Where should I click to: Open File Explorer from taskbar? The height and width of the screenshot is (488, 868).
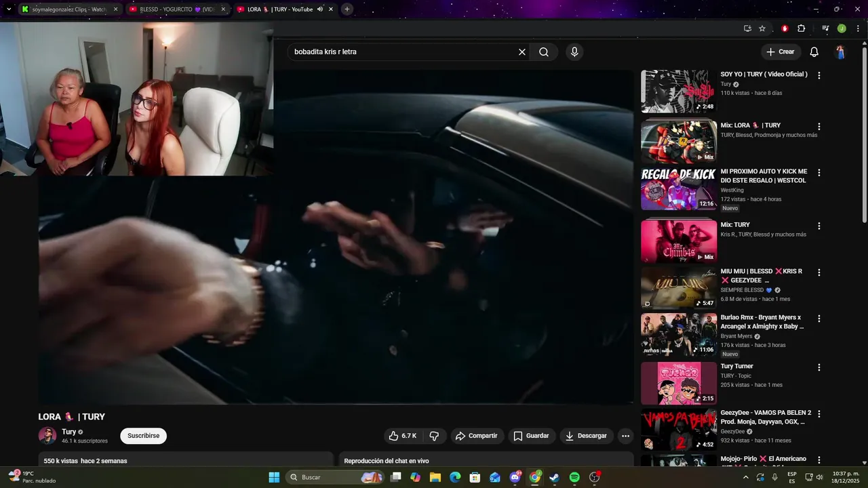[435, 477]
